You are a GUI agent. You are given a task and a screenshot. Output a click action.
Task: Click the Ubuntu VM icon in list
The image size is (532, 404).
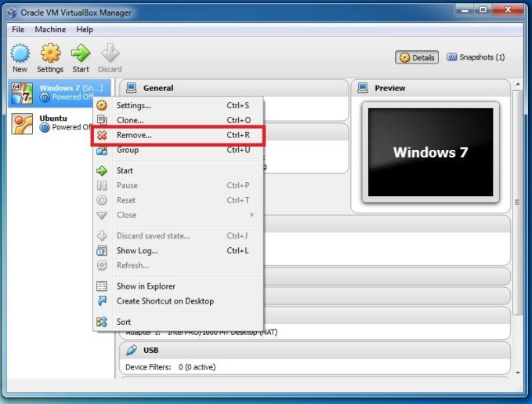pyautogui.click(x=22, y=123)
